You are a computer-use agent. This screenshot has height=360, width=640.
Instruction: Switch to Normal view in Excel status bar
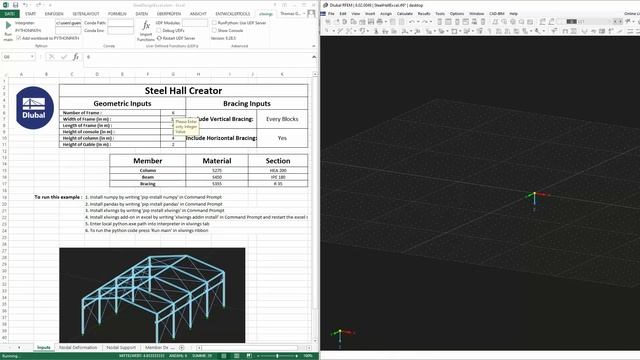(224, 356)
